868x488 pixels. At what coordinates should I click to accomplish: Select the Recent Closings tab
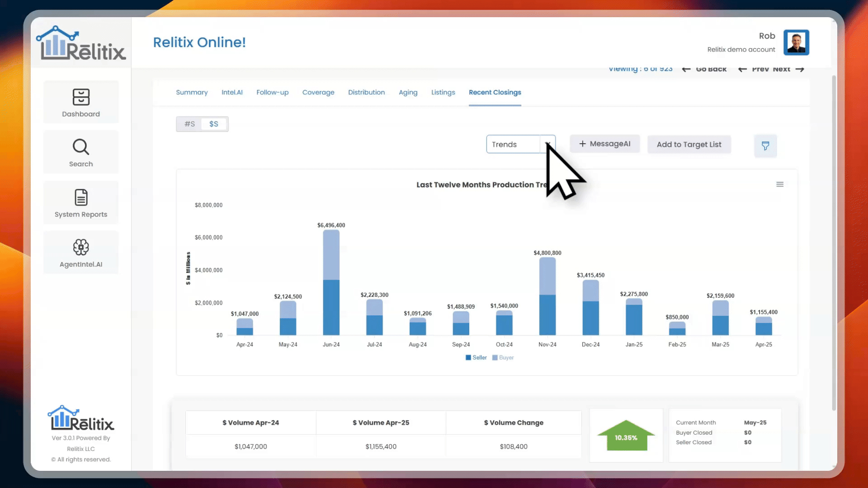pyautogui.click(x=495, y=92)
